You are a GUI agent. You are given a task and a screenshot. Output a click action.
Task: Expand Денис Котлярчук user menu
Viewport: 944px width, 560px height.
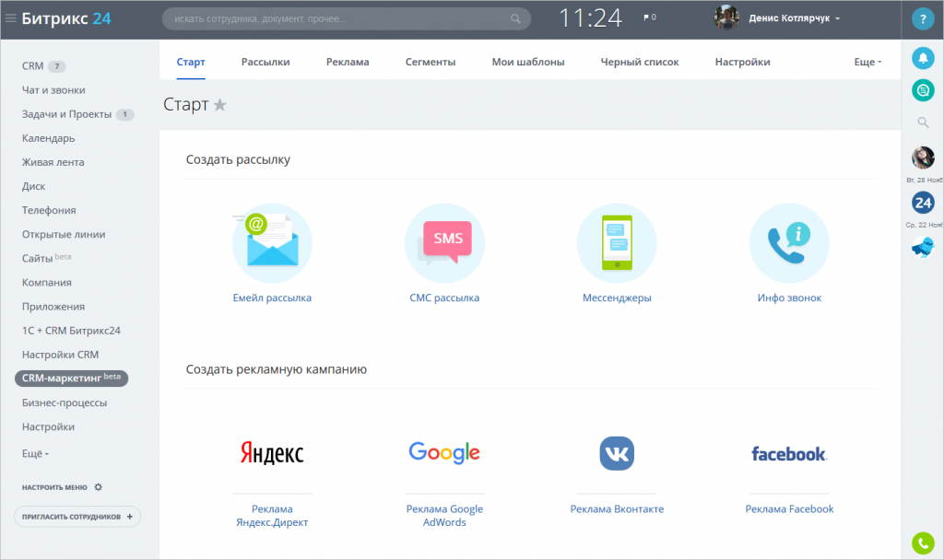(x=794, y=18)
